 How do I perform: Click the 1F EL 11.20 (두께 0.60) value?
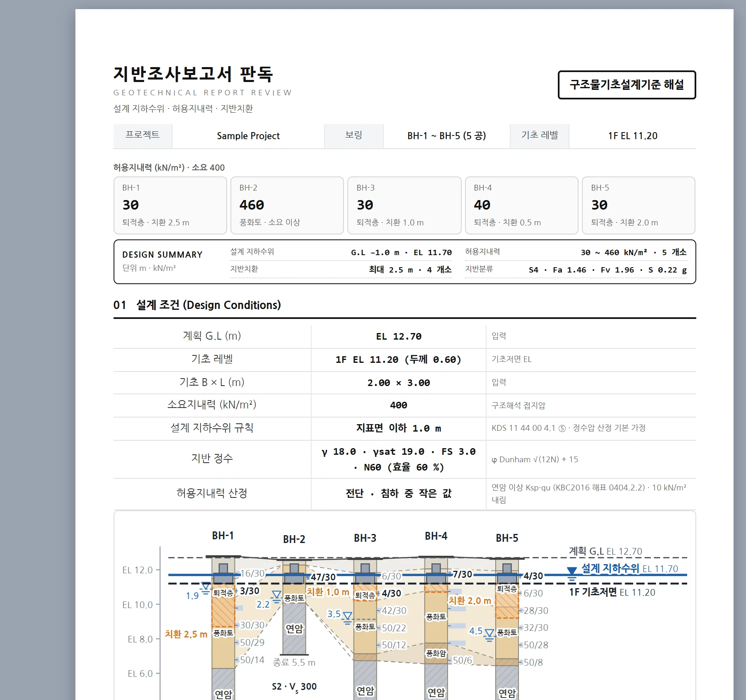[x=399, y=360]
